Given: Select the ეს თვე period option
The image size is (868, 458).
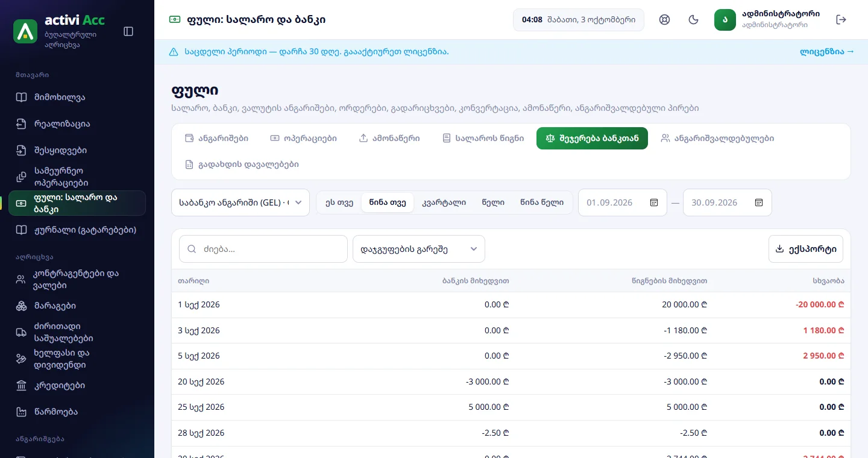Looking at the screenshot, I should click(x=339, y=202).
